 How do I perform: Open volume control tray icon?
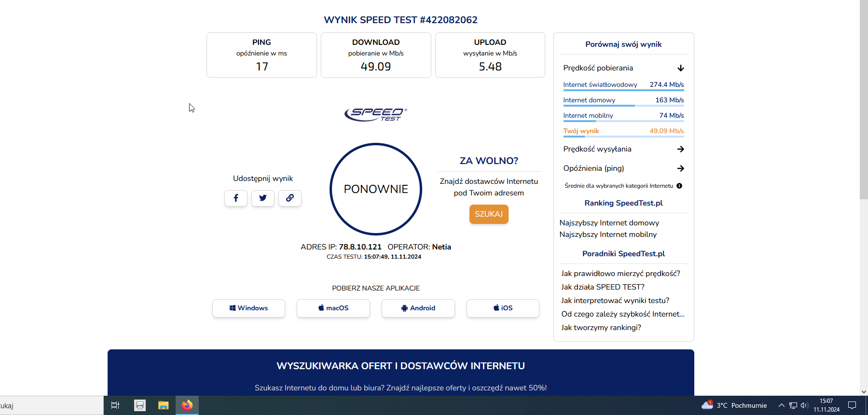point(804,405)
